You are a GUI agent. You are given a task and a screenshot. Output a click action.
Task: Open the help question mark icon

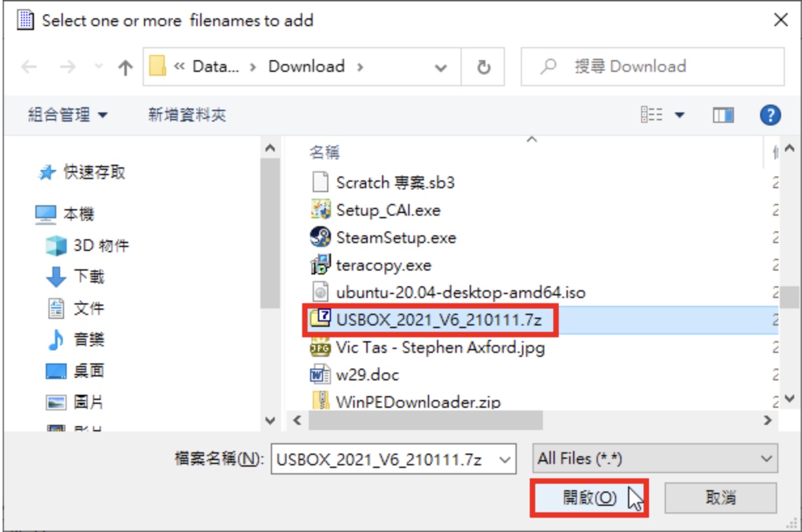pyautogui.click(x=771, y=115)
